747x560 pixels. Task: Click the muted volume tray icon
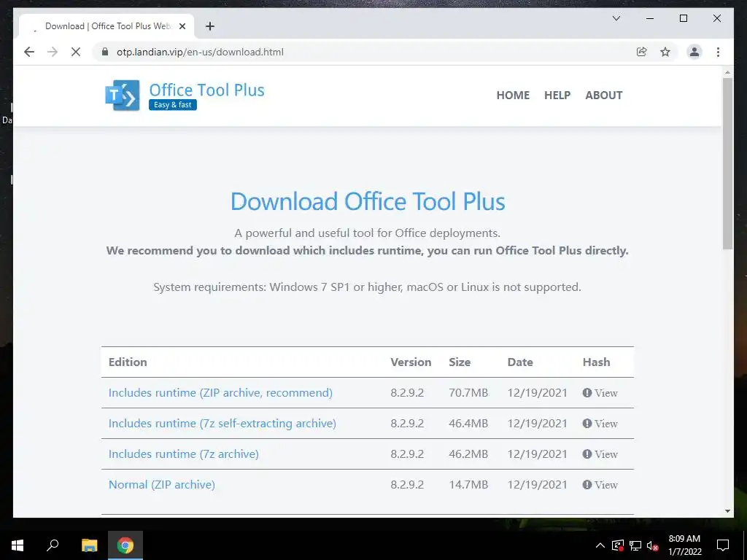(652, 545)
